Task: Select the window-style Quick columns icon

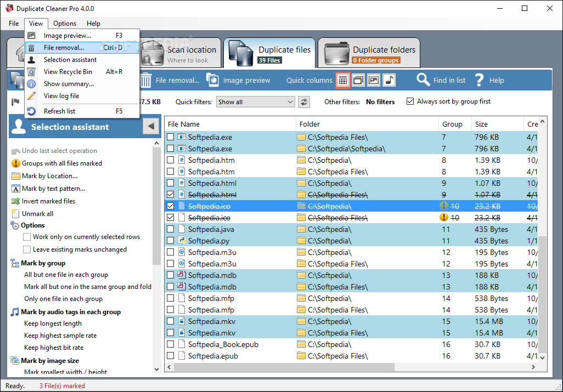Action: [358, 80]
